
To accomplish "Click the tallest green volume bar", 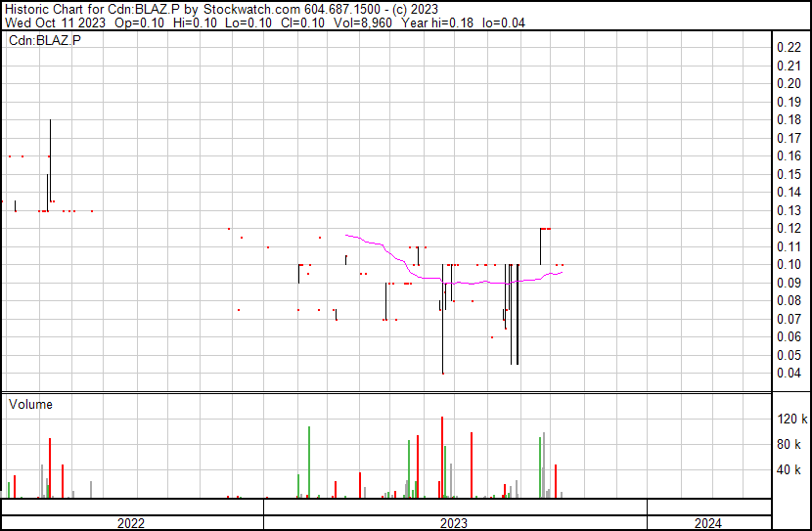I will (x=309, y=462).
